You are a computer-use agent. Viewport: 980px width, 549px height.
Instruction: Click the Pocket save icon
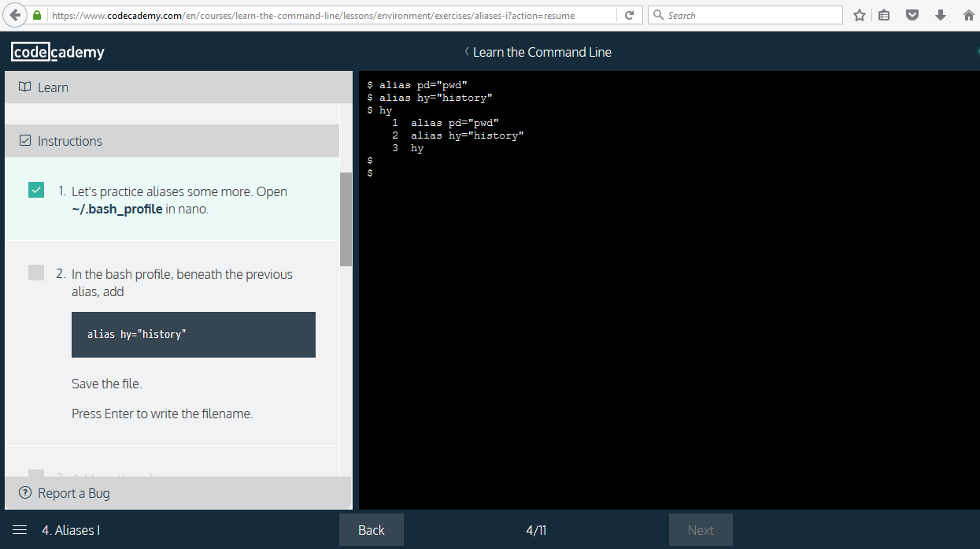(x=912, y=15)
